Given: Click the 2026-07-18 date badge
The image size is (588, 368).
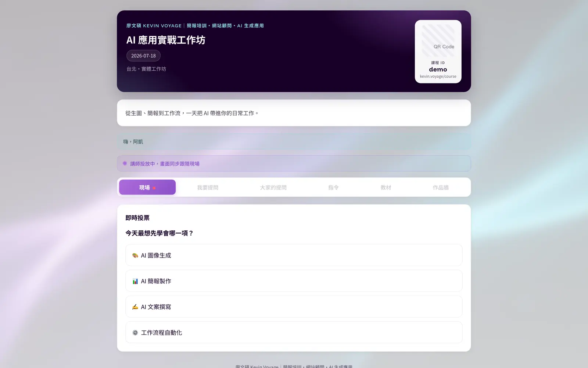Looking at the screenshot, I should pyautogui.click(x=143, y=56).
